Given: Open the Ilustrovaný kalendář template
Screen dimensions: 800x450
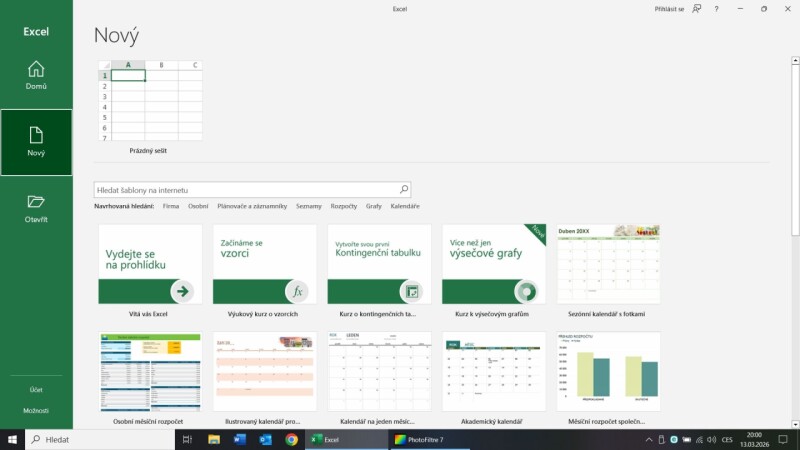Looking at the screenshot, I should pyautogui.click(x=265, y=379).
